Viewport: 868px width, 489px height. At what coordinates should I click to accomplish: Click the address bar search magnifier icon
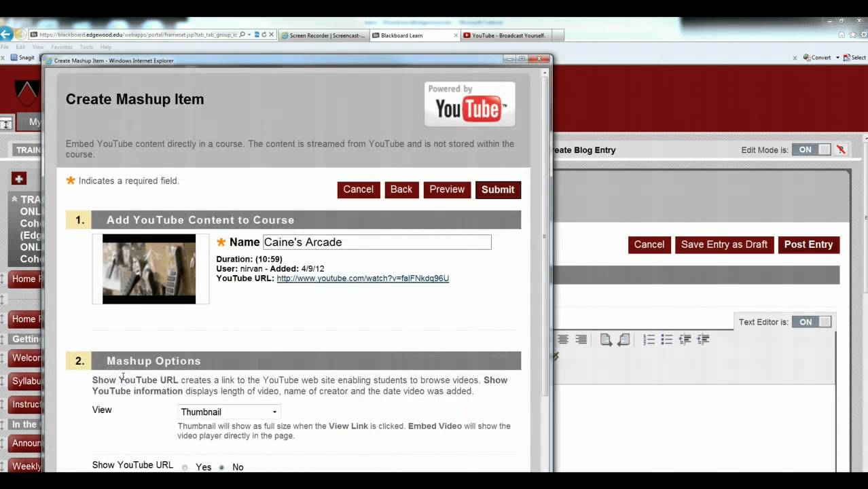tap(242, 35)
